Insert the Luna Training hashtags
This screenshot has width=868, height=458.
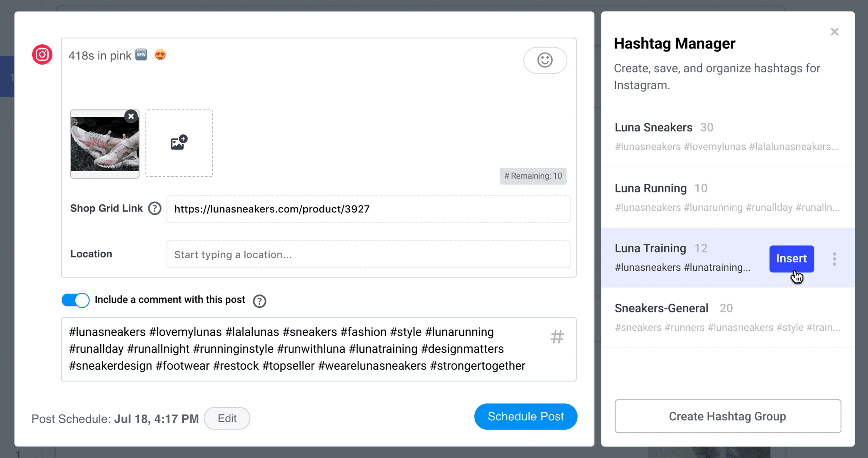791,259
